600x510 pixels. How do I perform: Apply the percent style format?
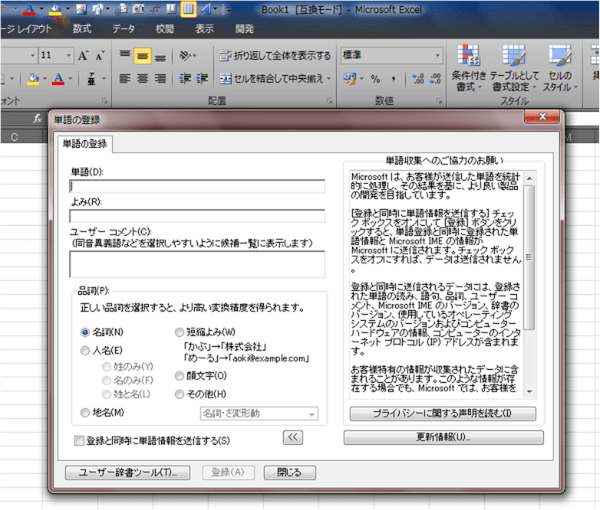(x=375, y=79)
